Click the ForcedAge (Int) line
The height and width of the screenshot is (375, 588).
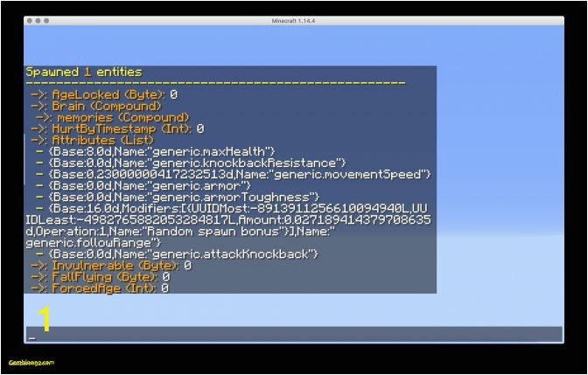[x=100, y=288]
